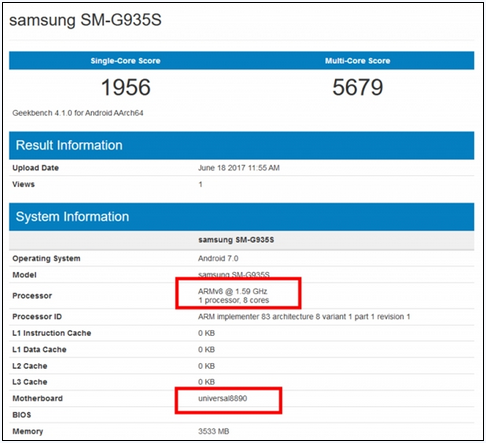Viewport: 486px width, 443px height.
Task: Click the Model value samsung SM-G935S
Action: click(234, 275)
